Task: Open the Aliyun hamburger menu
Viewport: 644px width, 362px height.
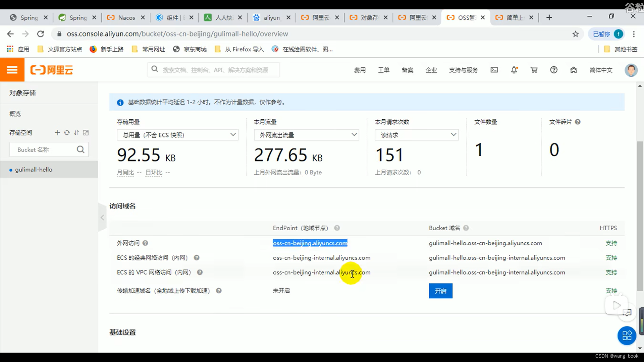Action: (12, 70)
